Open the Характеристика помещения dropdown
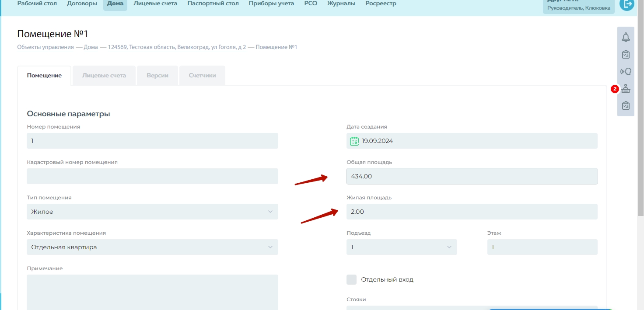 [152, 247]
